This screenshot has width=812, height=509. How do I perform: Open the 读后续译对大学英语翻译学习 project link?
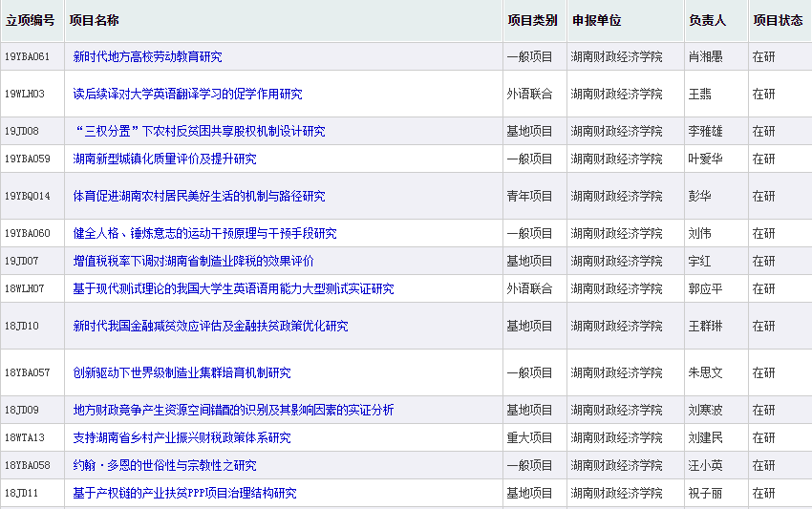[x=187, y=94]
